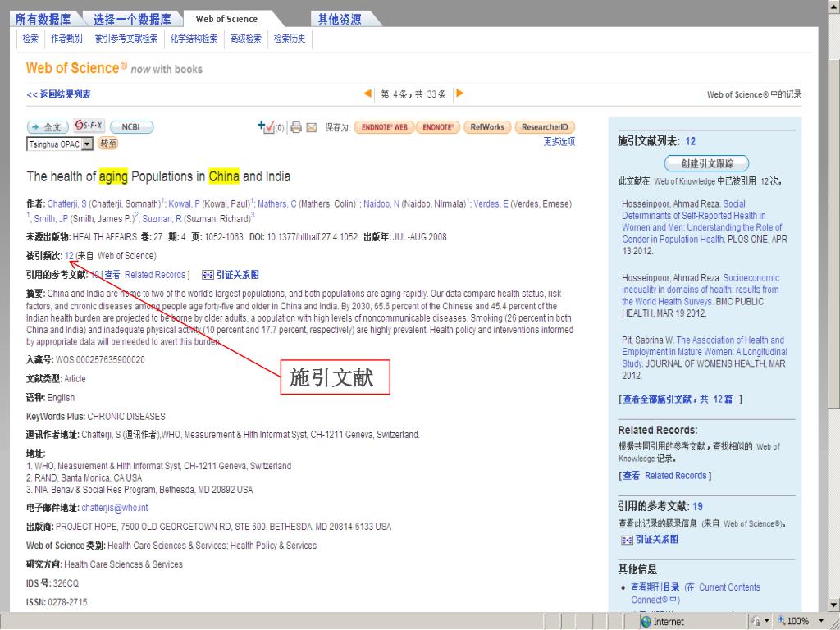
Task: Open the security icon dropdown arrow in the status bar
Action: pos(767,622)
